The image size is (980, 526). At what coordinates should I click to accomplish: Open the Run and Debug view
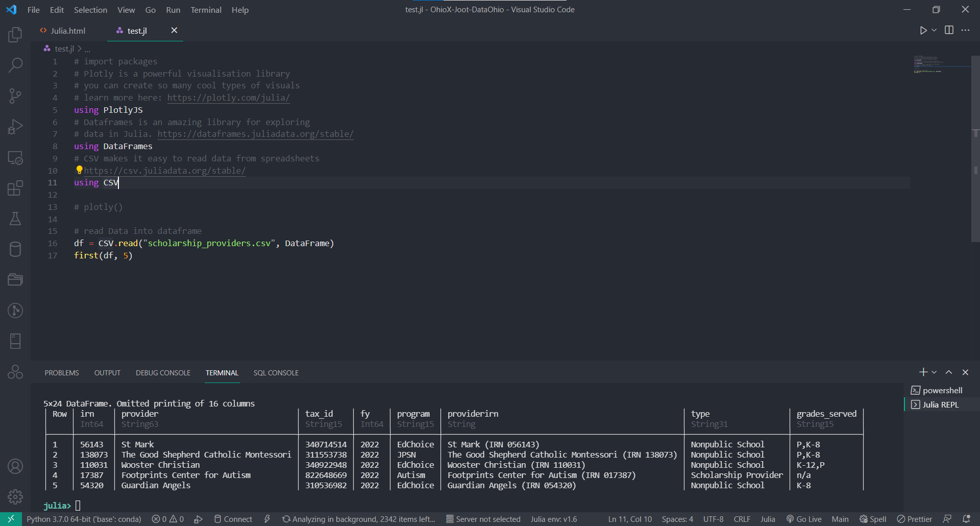(x=15, y=127)
